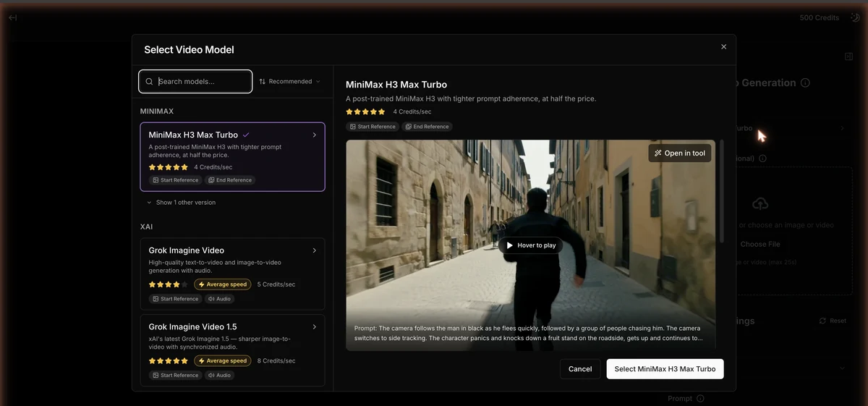Expand Show 1 other version
This screenshot has height=406, width=868.
tap(181, 203)
